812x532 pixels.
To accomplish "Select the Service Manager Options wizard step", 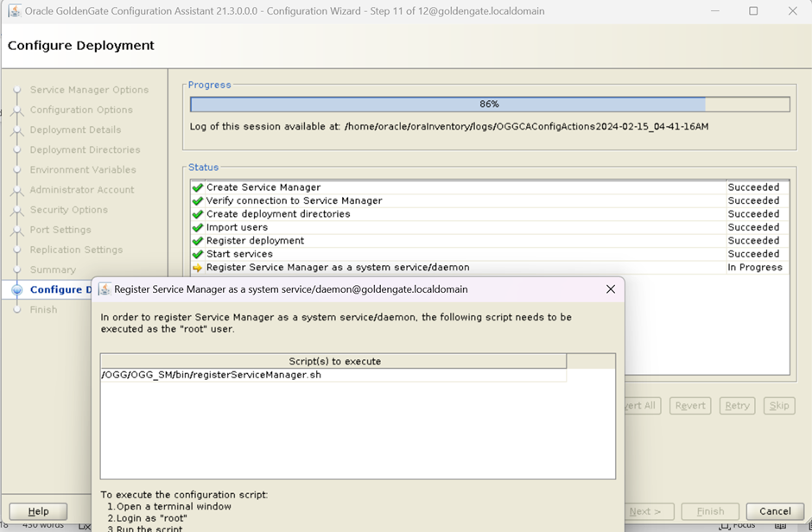I will click(x=89, y=90).
